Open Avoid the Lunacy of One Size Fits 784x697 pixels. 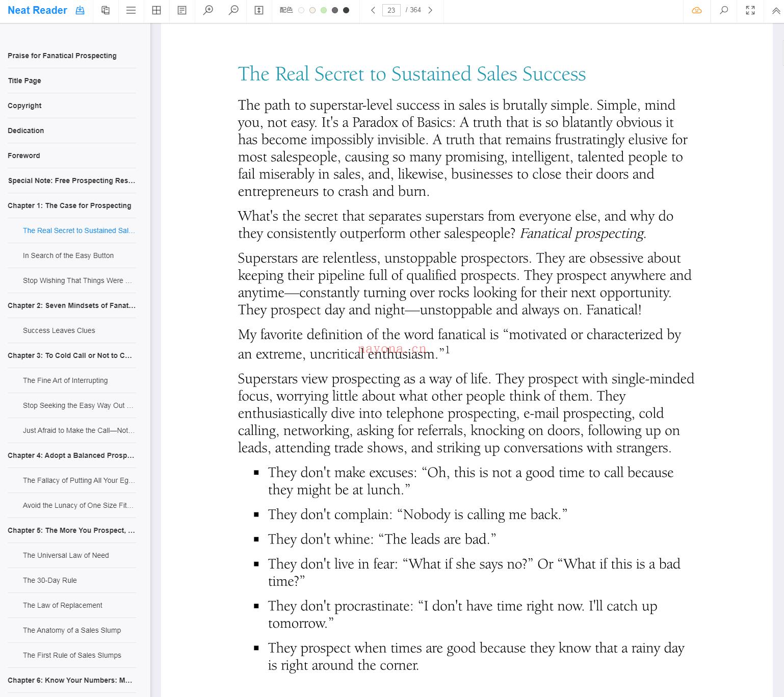tap(78, 505)
